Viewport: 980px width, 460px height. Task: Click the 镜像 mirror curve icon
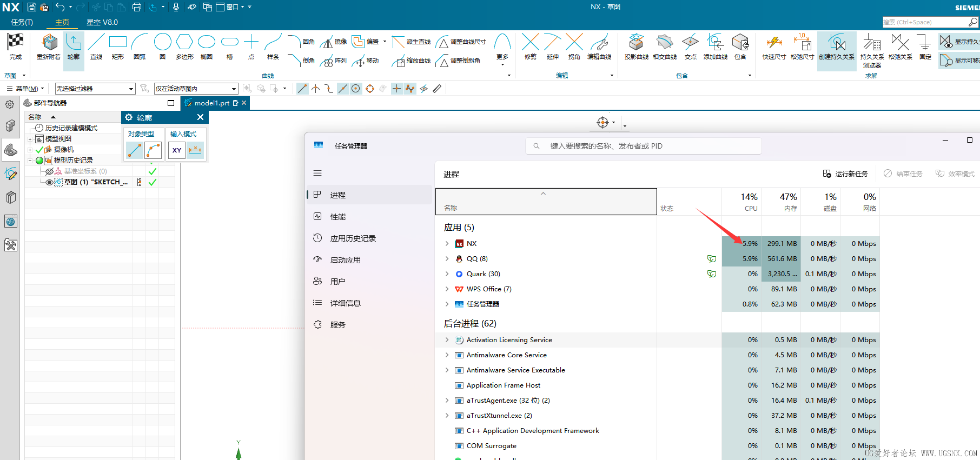pos(327,42)
